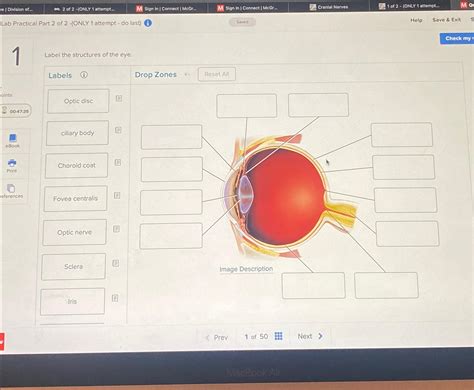
Task: Select the Iris label
Action: click(x=72, y=302)
